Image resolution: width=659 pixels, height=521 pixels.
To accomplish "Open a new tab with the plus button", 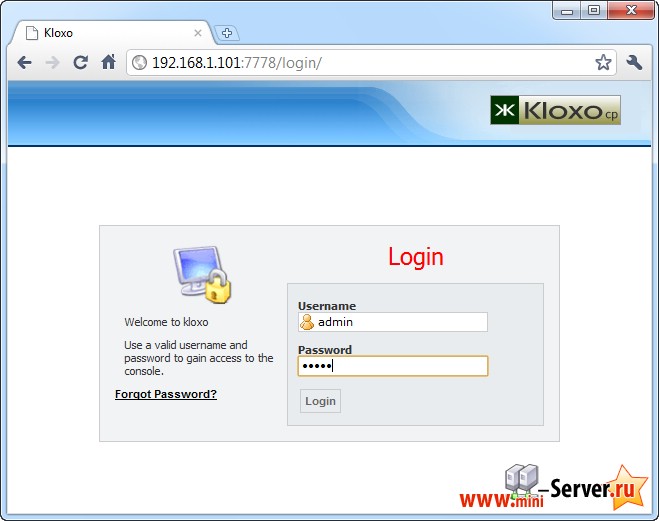I will click(227, 33).
